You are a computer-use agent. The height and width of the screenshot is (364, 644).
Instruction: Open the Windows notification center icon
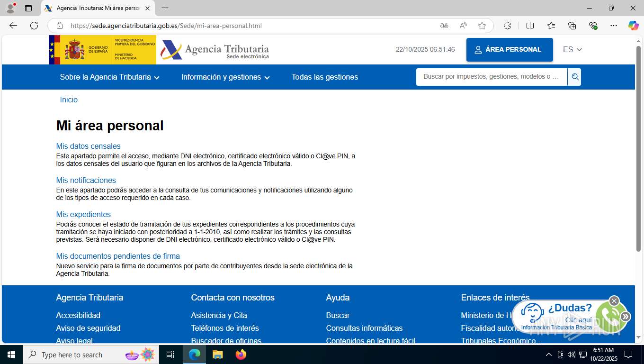click(628, 355)
